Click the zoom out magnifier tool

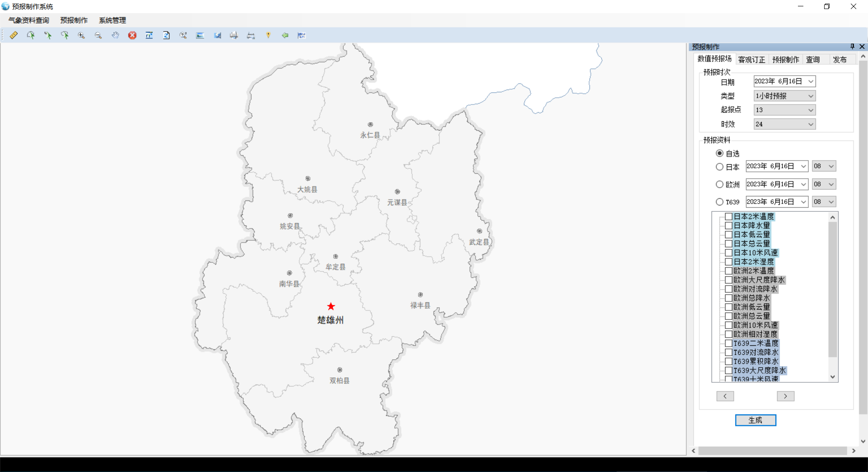click(98, 35)
